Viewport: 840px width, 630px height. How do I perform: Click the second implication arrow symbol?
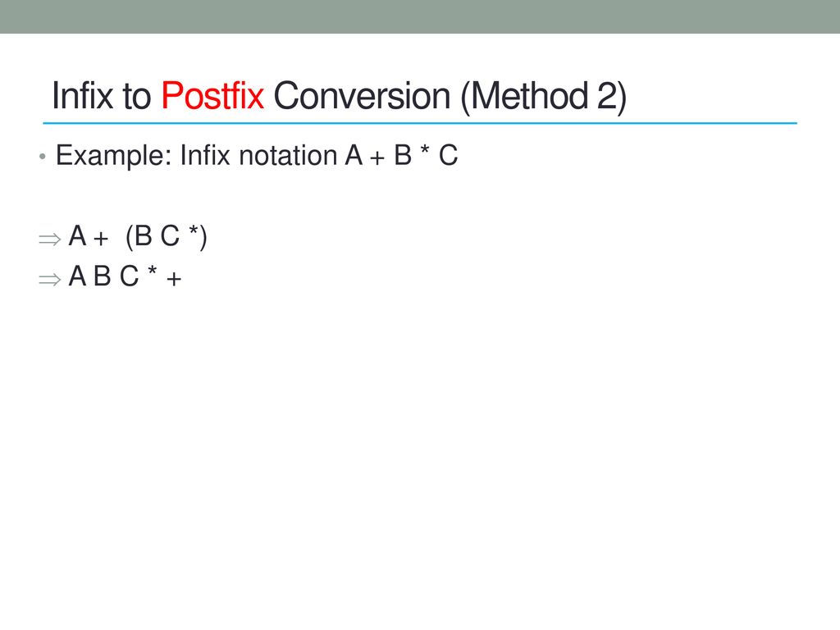click(x=50, y=279)
